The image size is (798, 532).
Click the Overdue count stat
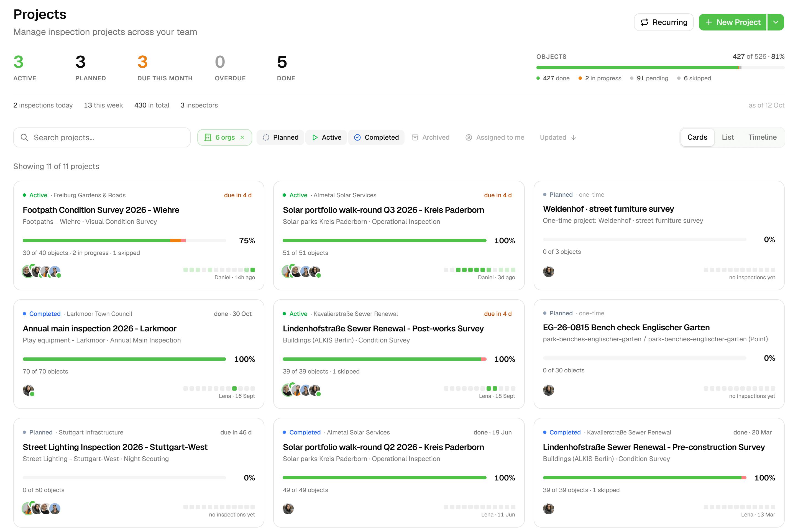coord(230,68)
